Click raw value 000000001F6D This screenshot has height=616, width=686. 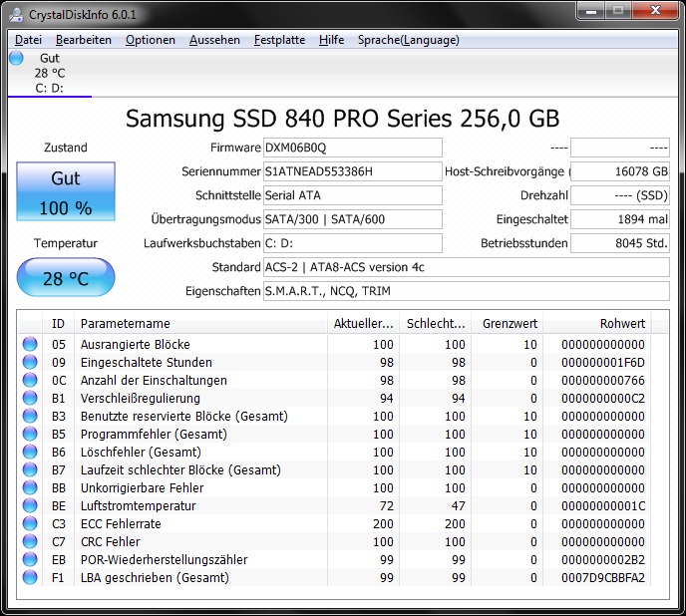(x=603, y=362)
